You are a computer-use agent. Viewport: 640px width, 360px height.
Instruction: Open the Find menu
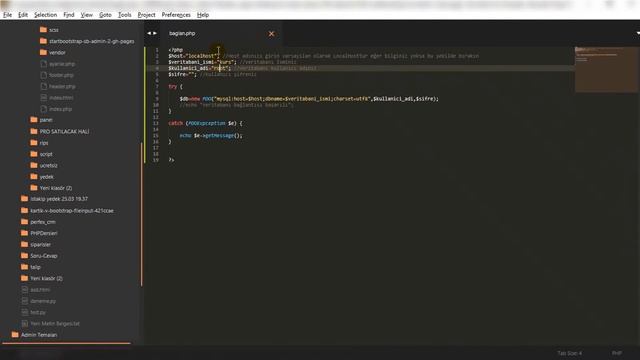[69, 15]
